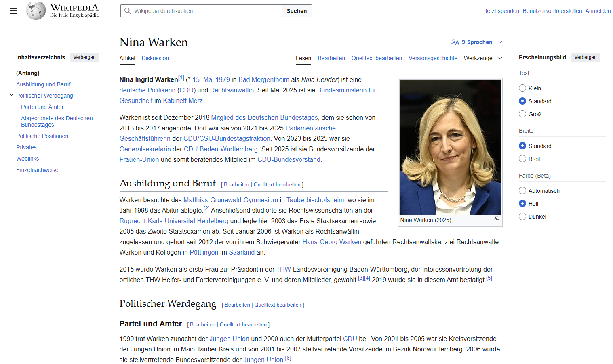Go to Partei und Ämter in contents

pos(42,107)
